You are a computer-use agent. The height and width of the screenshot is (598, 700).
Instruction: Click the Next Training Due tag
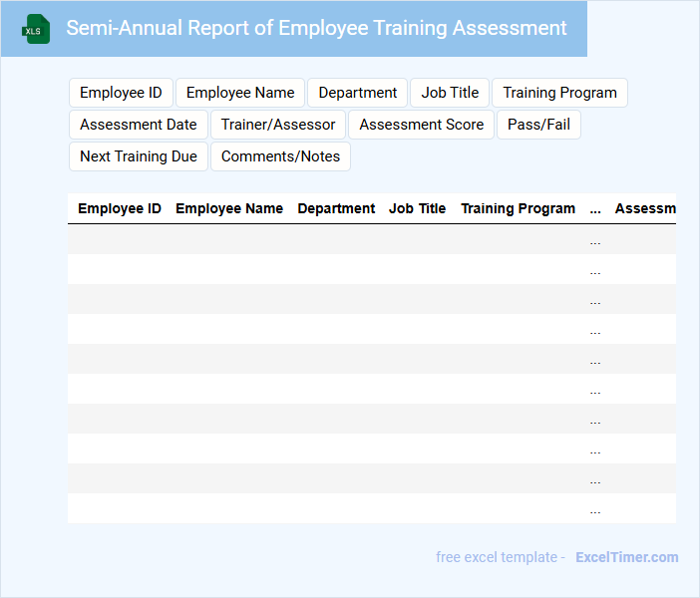pyautogui.click(x=139, y=156)
